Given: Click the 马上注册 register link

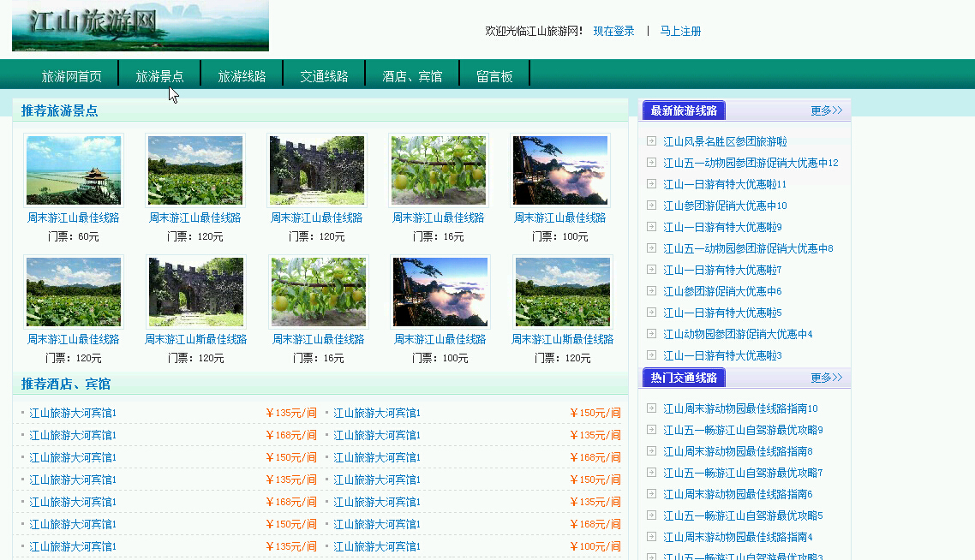Looking at the screenshot, I should 680,31.
